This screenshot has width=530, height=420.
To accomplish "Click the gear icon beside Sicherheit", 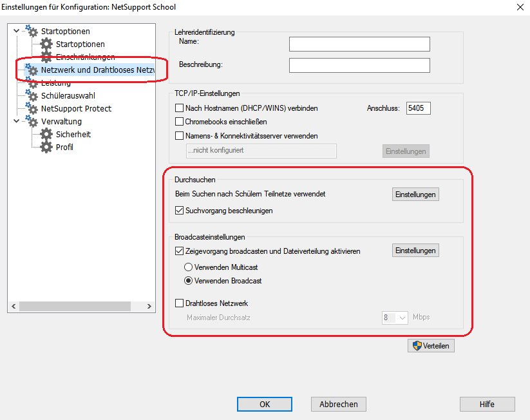I will coord(46,135).
